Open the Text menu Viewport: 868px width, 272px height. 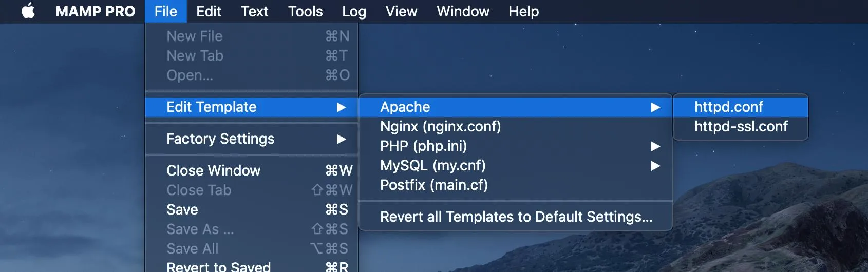coord(255,11)
